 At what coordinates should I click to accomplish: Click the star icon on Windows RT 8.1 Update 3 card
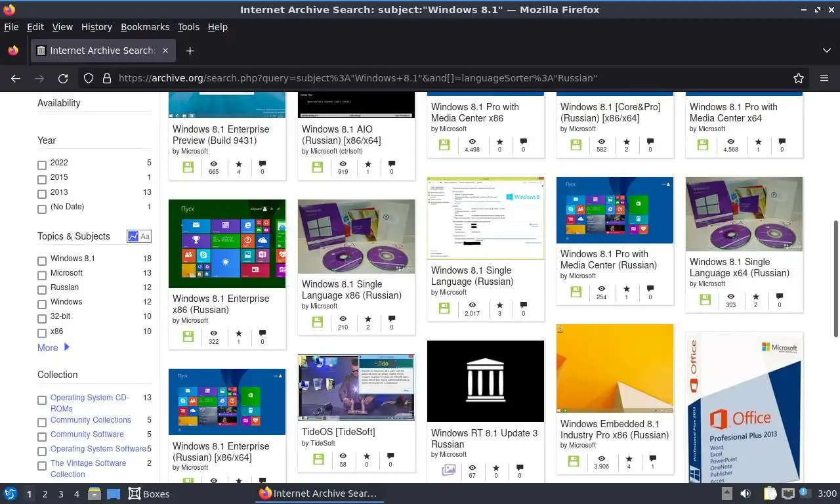(x=495, y=468)
